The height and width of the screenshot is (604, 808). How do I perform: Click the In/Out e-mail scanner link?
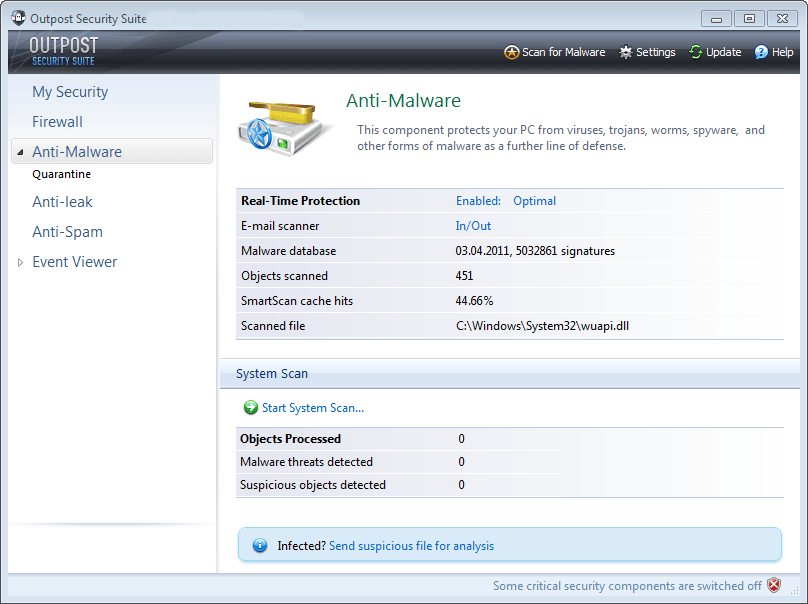point(473,226)
